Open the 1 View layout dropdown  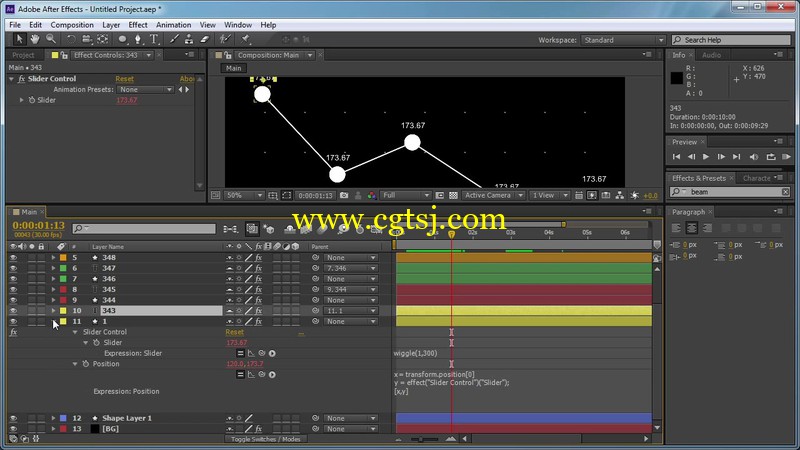pos(549,195)
